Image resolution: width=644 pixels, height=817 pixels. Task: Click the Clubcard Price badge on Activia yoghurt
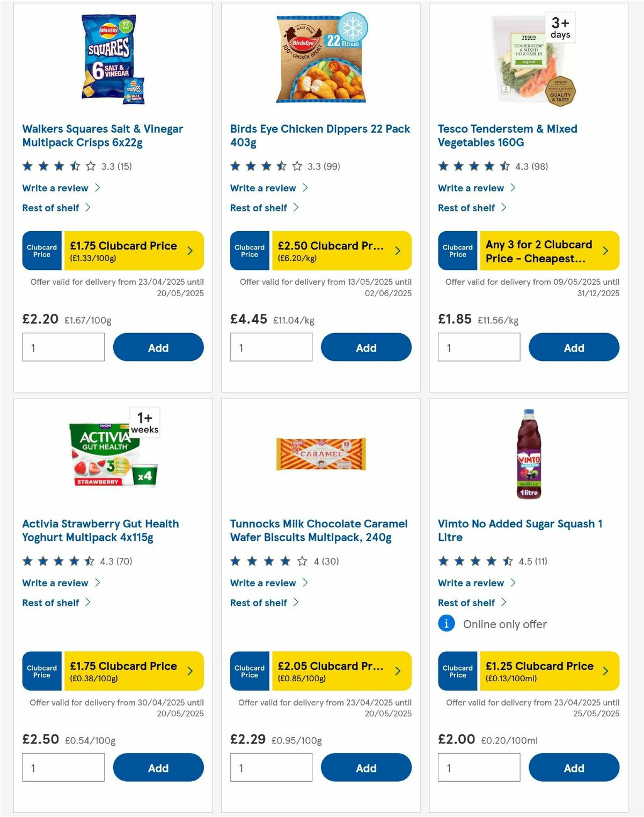coord(42,671)
